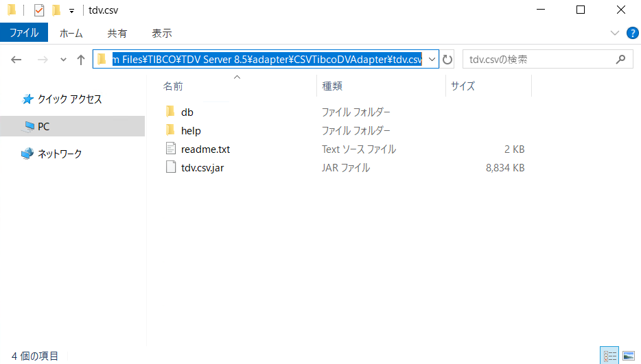The height and width of the screenshot is (364, 641).
Task: Click the db folder icon
Action: [x=170, y=111]
